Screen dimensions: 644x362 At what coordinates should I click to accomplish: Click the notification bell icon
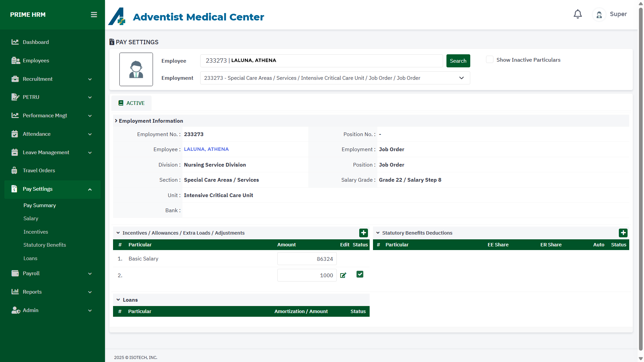(578, 14)
